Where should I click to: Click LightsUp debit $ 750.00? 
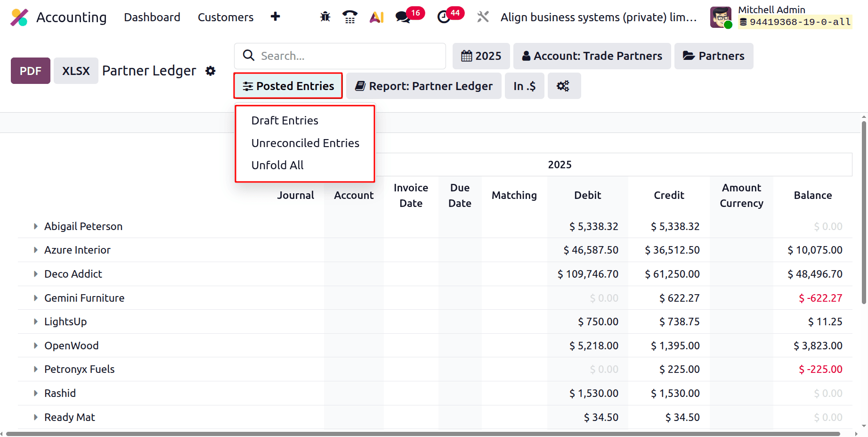pyautogui.click(x=598, y=322)
